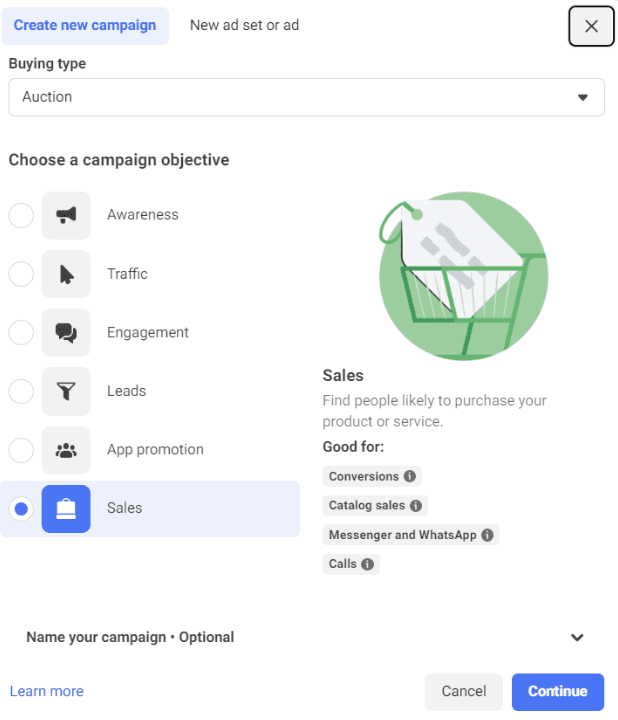
Task: Click info icon beside Messenger and WhatsApp
Action: (x=488, y=535)
